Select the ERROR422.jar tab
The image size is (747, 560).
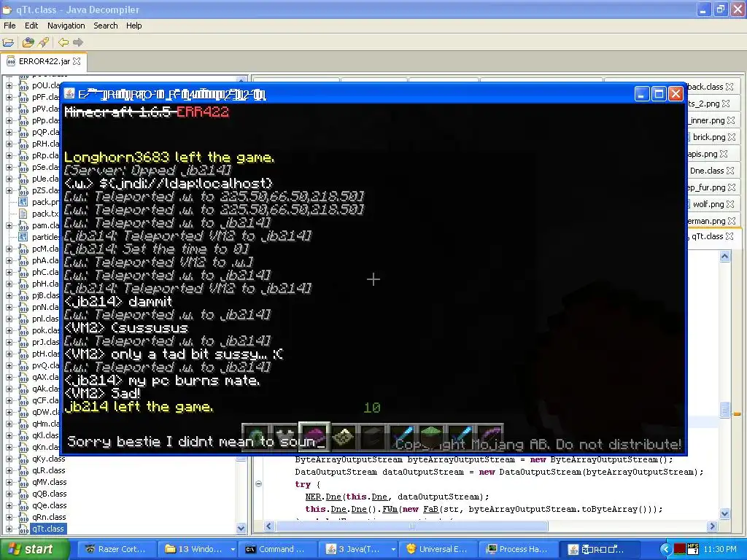(43, 61)
